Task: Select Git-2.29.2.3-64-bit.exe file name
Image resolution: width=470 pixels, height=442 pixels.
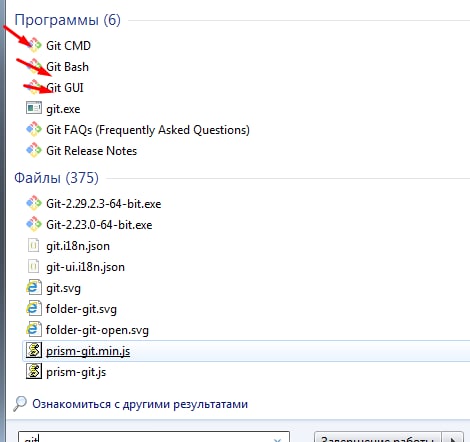Action: [104, 204]
